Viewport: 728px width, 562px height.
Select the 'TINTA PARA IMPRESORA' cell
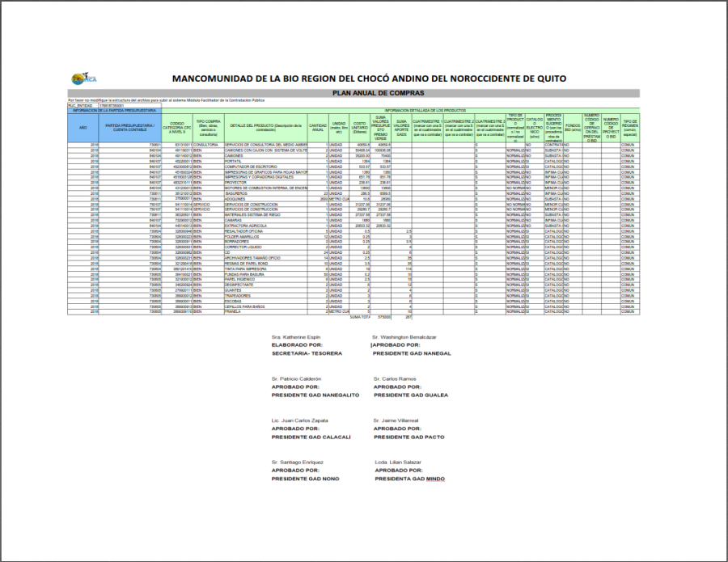point(266,269)
